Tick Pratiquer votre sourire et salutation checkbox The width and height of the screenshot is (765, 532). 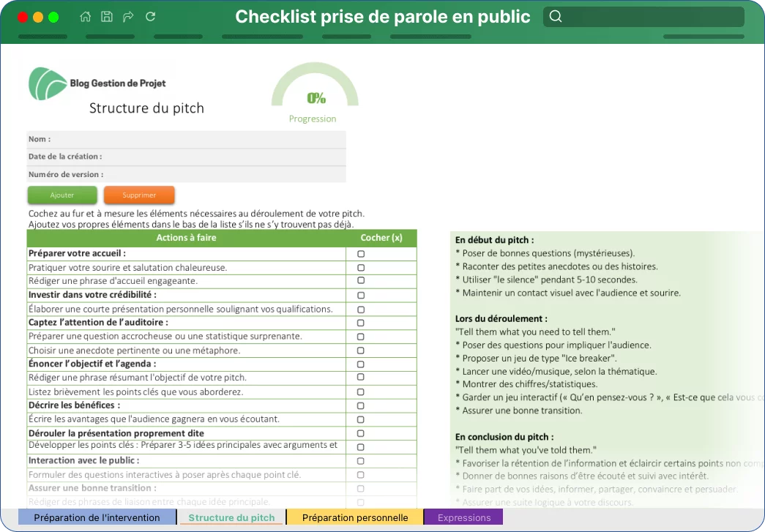[x=361, y=267]
